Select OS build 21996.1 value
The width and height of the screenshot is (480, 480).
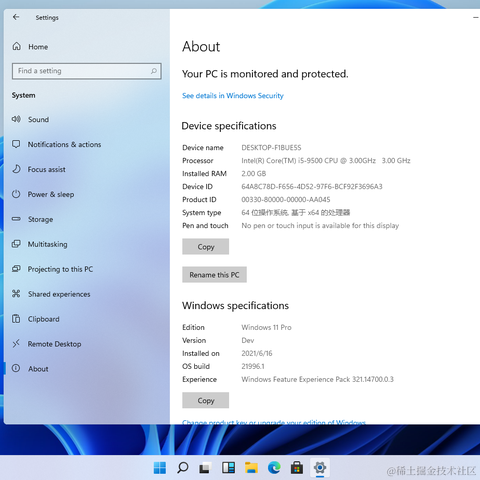point(253,366)
